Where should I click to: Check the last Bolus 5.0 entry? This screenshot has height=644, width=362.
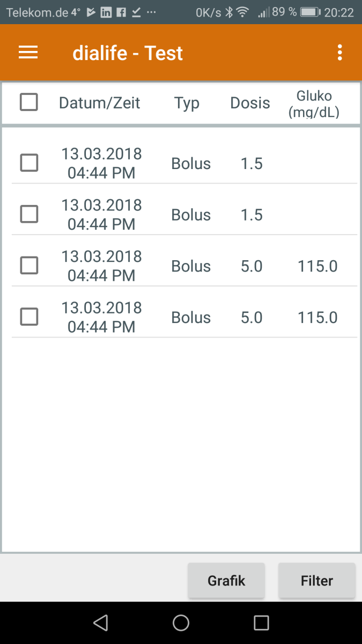29,317
